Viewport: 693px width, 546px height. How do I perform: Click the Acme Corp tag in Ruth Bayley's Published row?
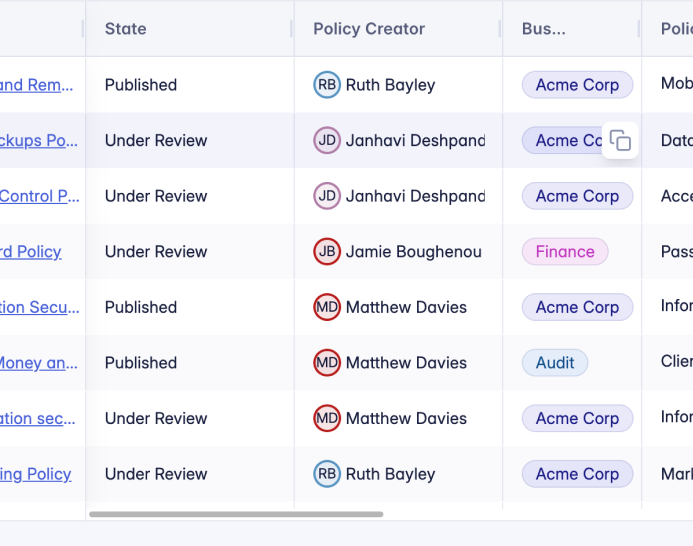577,85
